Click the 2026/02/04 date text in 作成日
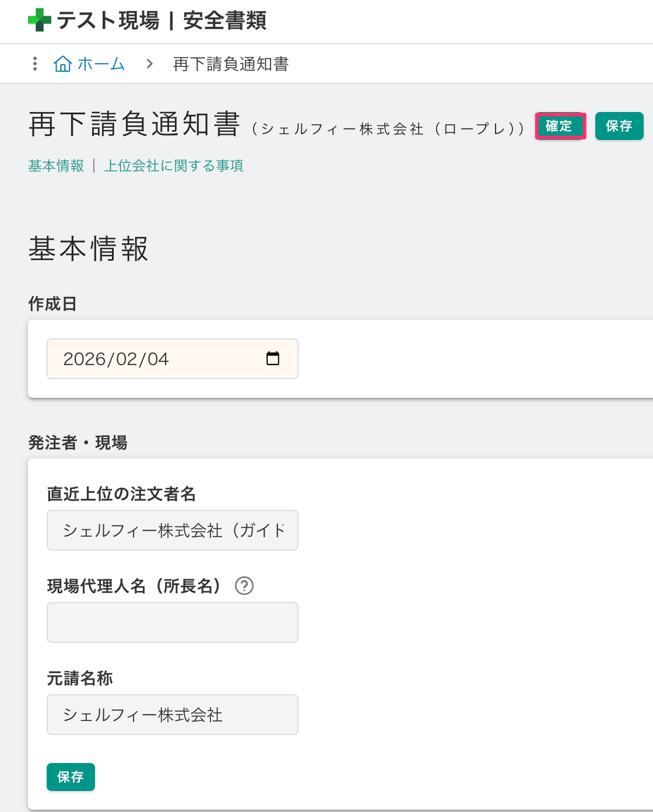653x812 pixels. coord(116,359)
